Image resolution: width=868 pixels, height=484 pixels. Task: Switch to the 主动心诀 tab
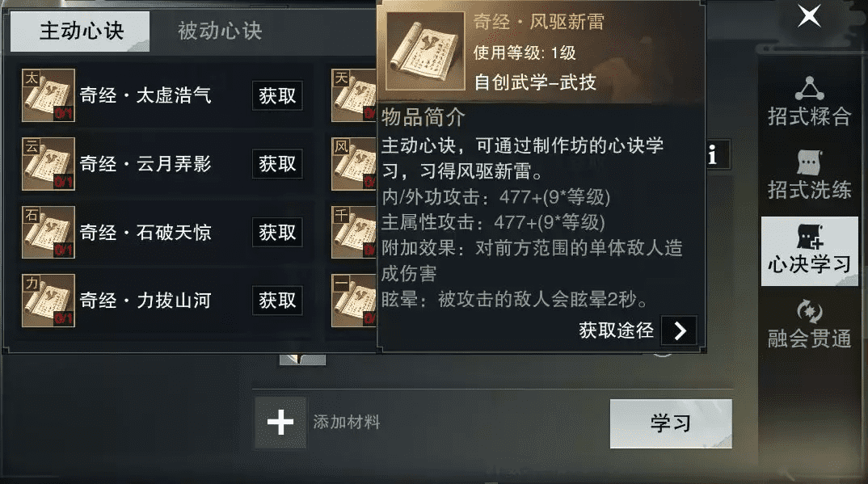click(80, 31)
